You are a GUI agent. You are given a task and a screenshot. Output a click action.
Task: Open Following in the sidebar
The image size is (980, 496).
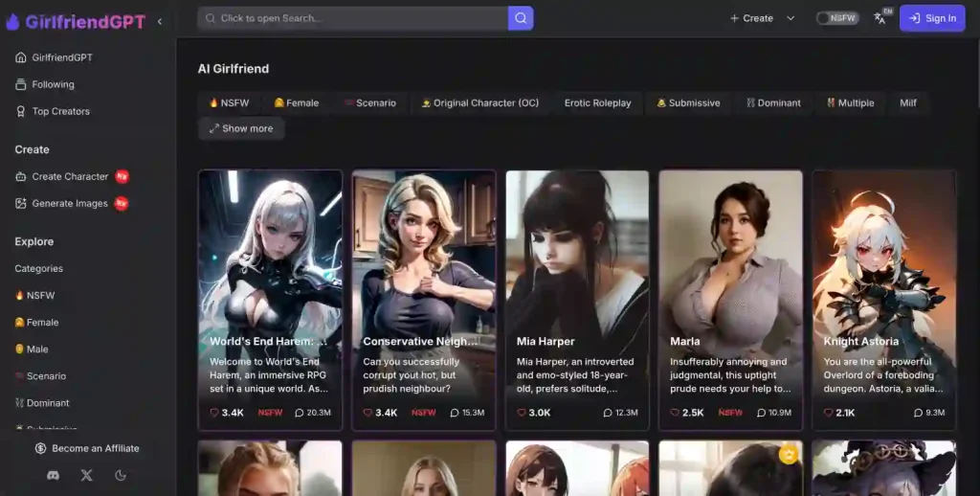coord(44,84)
